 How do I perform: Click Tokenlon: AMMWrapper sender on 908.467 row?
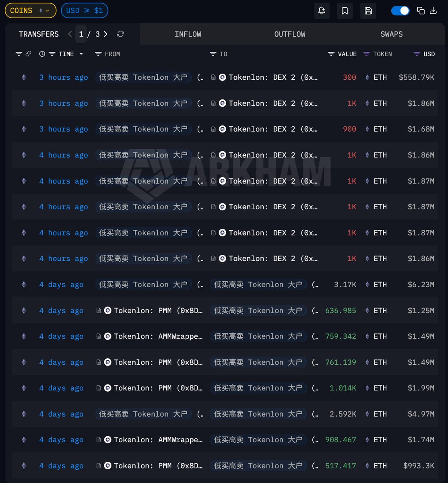pos(159,440)
